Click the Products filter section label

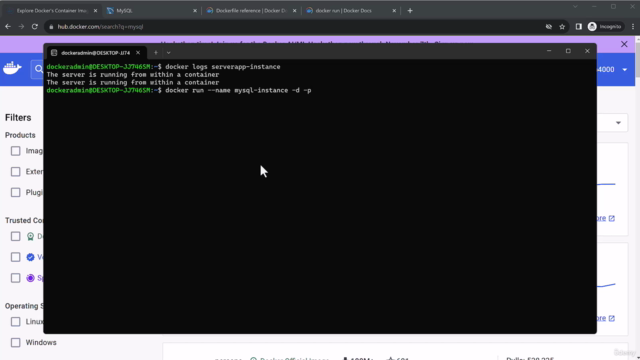pyautogui.click(x=20, y=135)
